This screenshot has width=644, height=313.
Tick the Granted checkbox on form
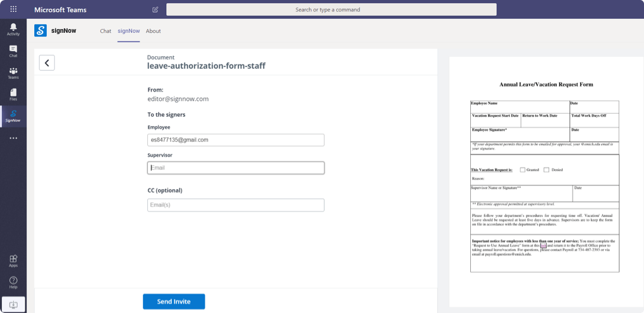point(523,170)
